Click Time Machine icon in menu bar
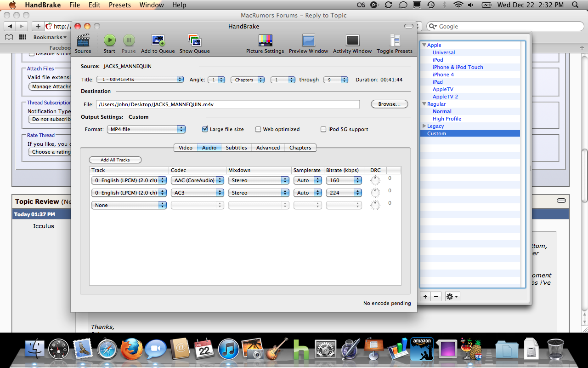Image resolution: width=588 pixels, height=368 pixels. click(x=430, y=5)
